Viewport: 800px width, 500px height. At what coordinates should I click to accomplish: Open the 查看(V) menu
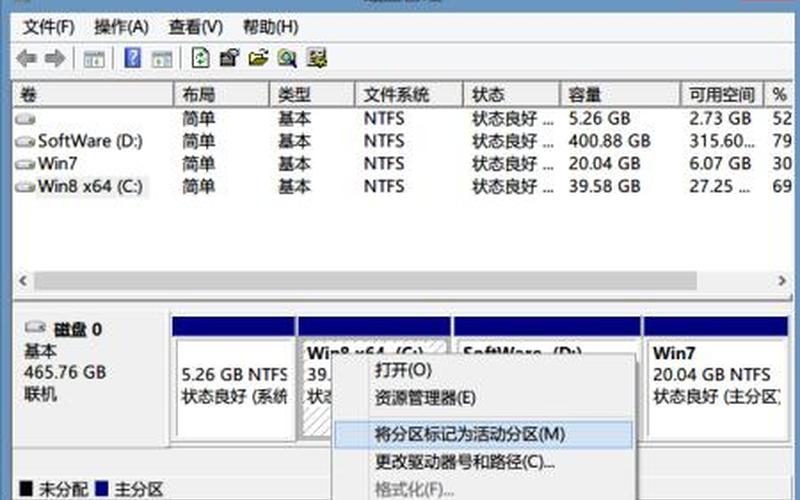[196, 27]
